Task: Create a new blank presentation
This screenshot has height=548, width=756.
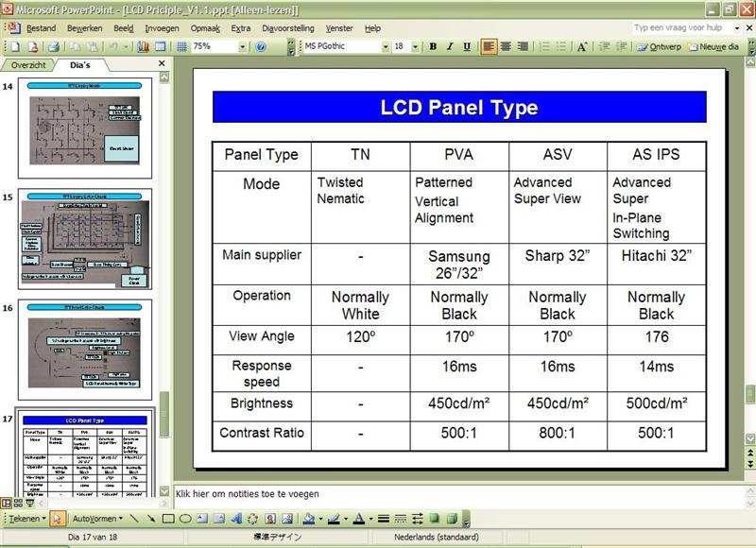Action: (x=15, y=46)
